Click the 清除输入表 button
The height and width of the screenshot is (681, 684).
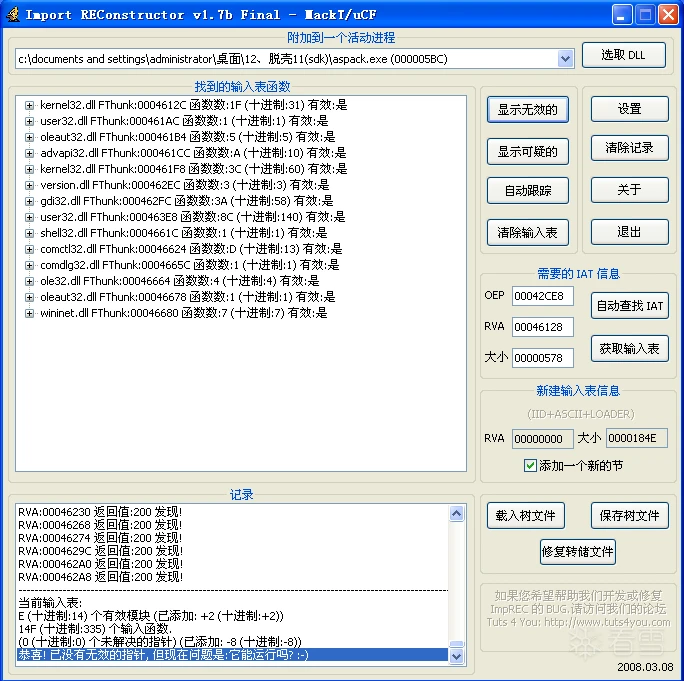coord(528,232)
